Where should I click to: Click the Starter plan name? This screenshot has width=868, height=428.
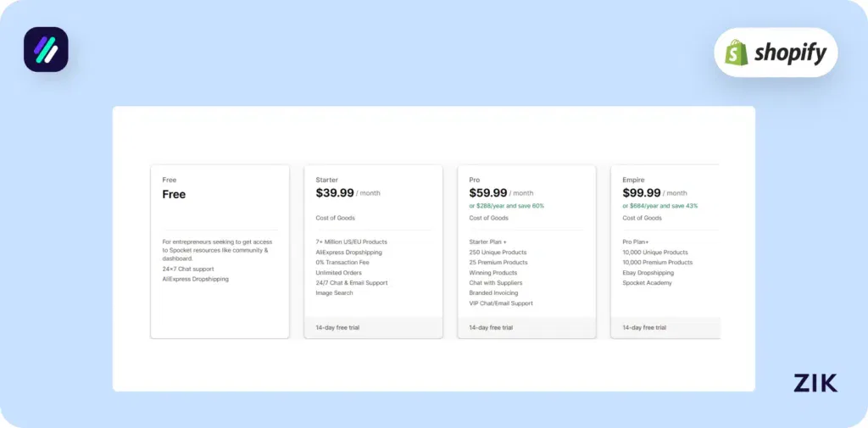point(326,180)
